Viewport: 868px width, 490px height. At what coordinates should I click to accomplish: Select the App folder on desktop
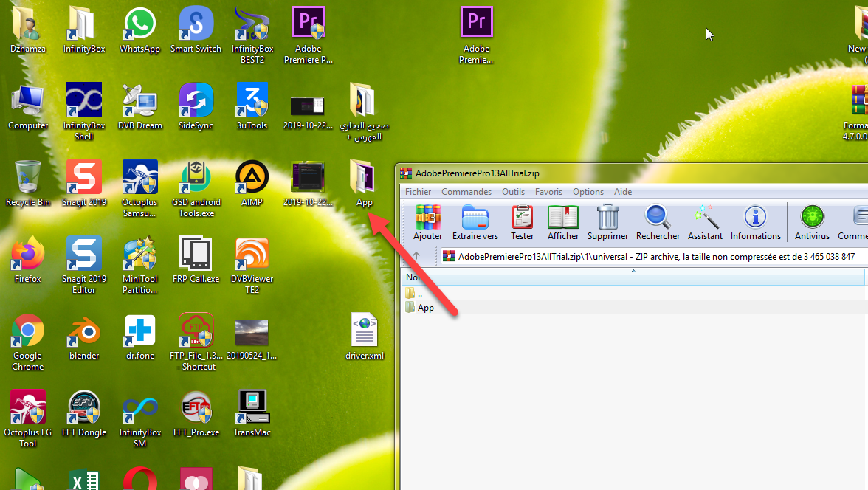coord(364,183)
